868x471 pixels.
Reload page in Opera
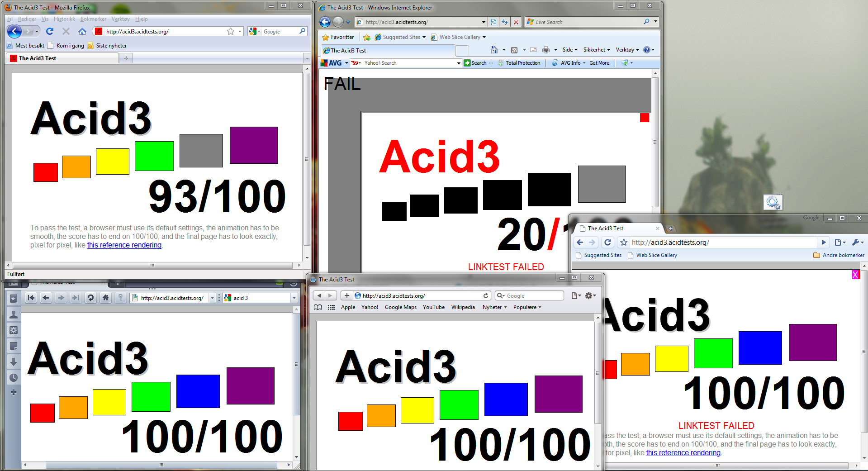coord(90,298)
